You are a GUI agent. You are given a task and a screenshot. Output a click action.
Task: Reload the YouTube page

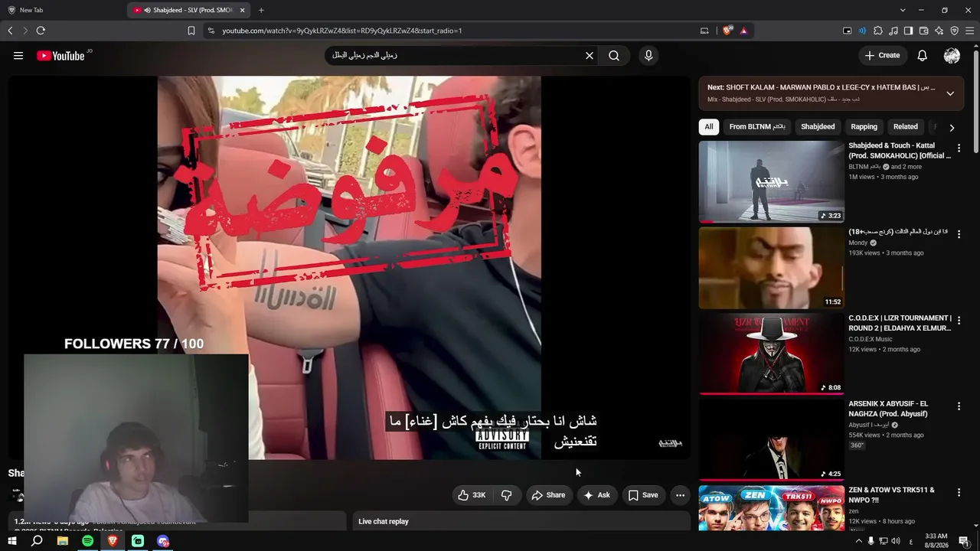[x=41, y=31]
